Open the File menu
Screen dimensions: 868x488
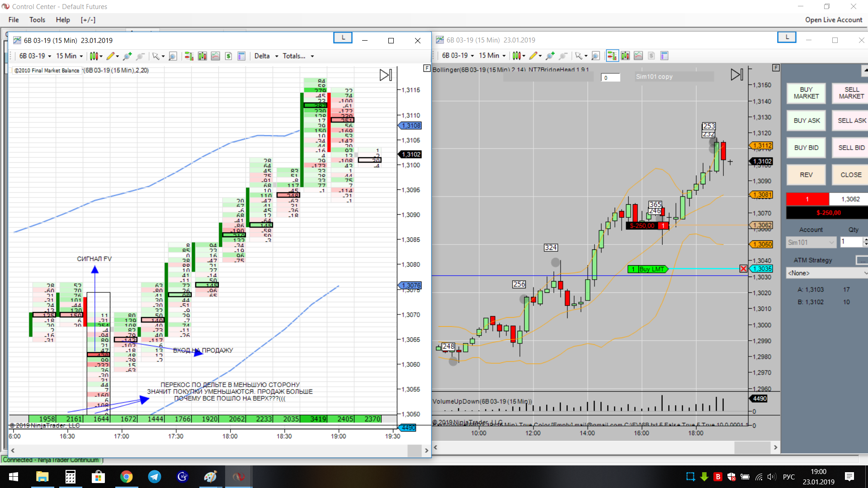14,20
